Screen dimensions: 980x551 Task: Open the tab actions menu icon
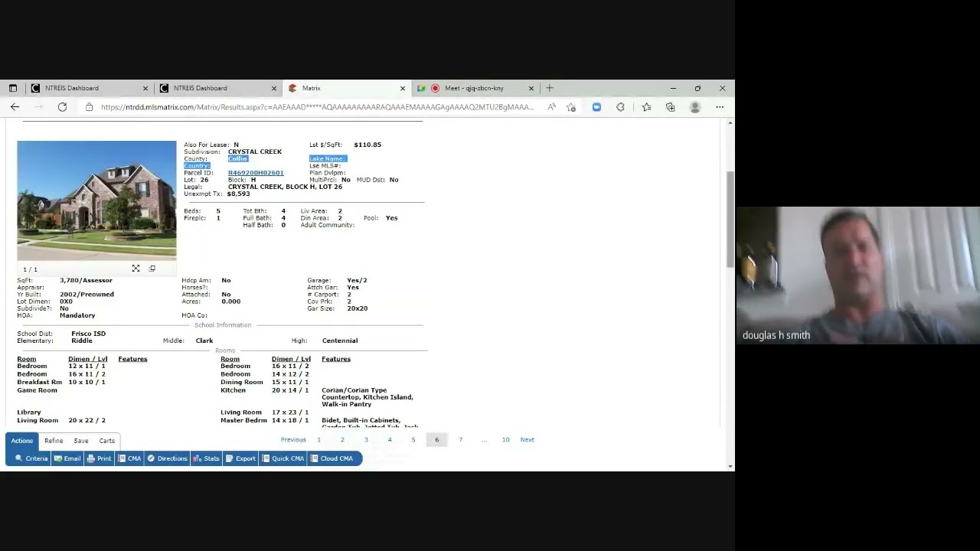(x=12, y=88)
